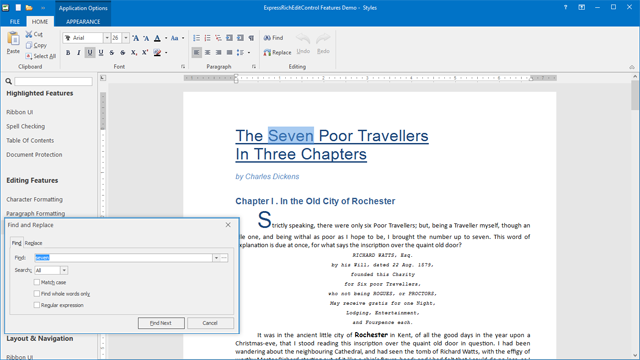Click the subscript icon
640x360 pixels.
133,53
